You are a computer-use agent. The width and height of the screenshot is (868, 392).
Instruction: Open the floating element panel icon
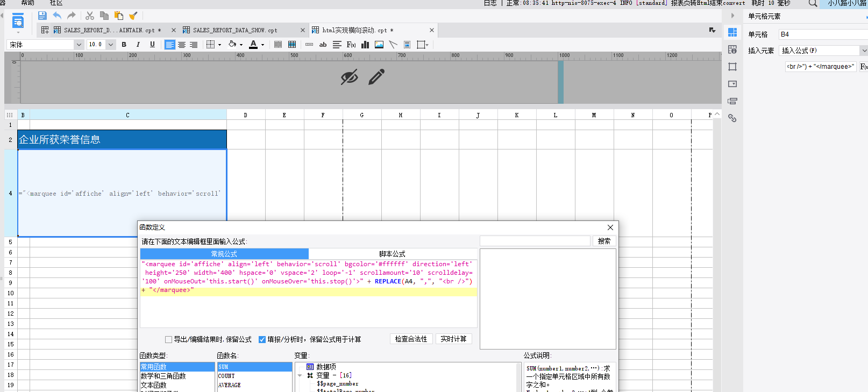pyautogui.click(x=732, y=67)
